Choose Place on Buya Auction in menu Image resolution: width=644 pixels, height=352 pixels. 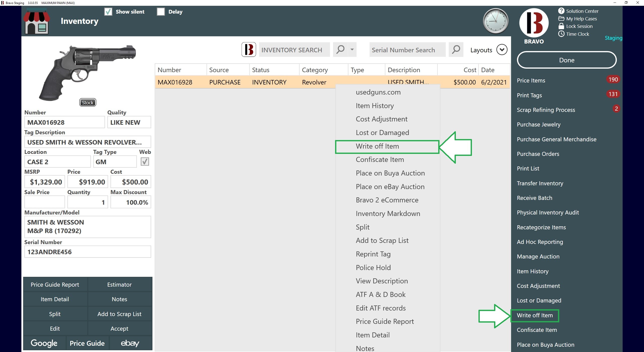pos(390,173)
